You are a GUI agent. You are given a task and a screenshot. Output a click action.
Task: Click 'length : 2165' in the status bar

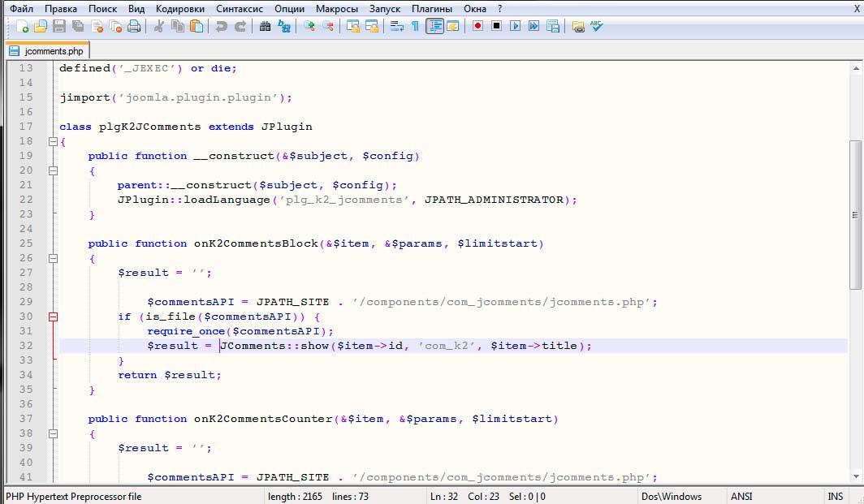point(295,496)
